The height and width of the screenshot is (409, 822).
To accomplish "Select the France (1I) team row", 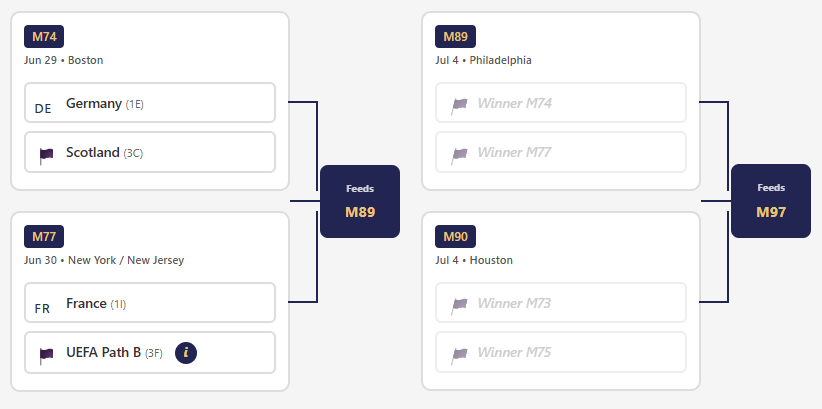I will click(150, 303).
